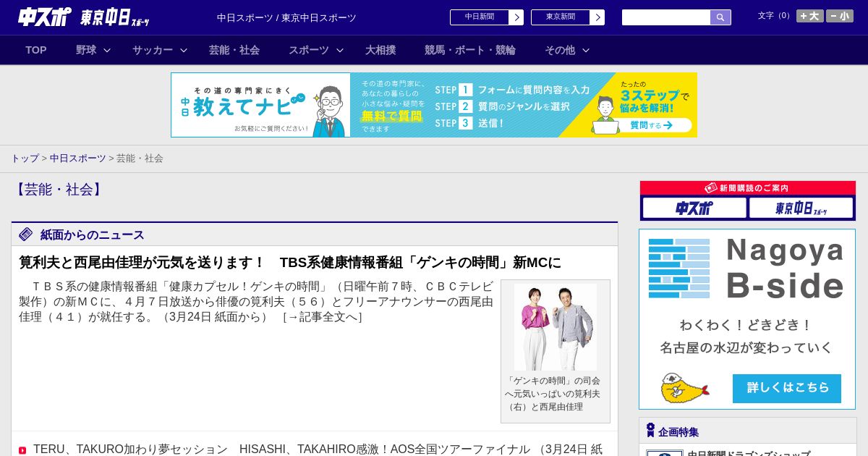Click the Nagoya B-side advertisement
The width and height of the screenshot is (868, 456).
click(747, 319)
